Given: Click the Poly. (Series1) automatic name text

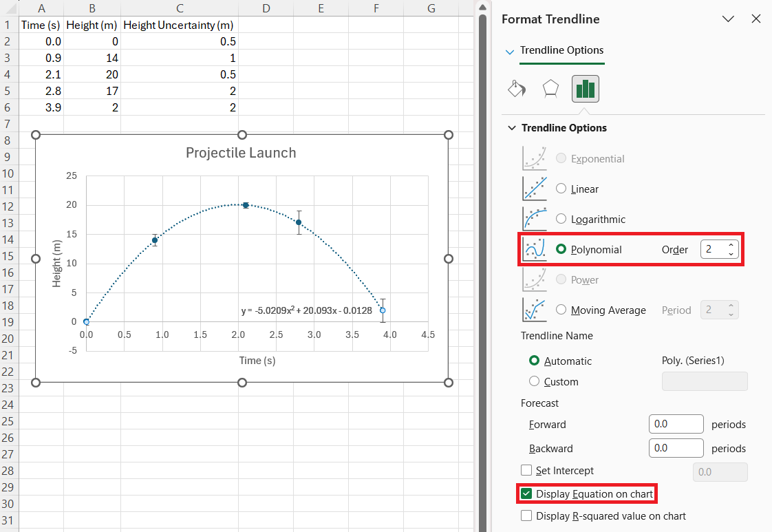Looking at the screenshot, I should point(693,361).
